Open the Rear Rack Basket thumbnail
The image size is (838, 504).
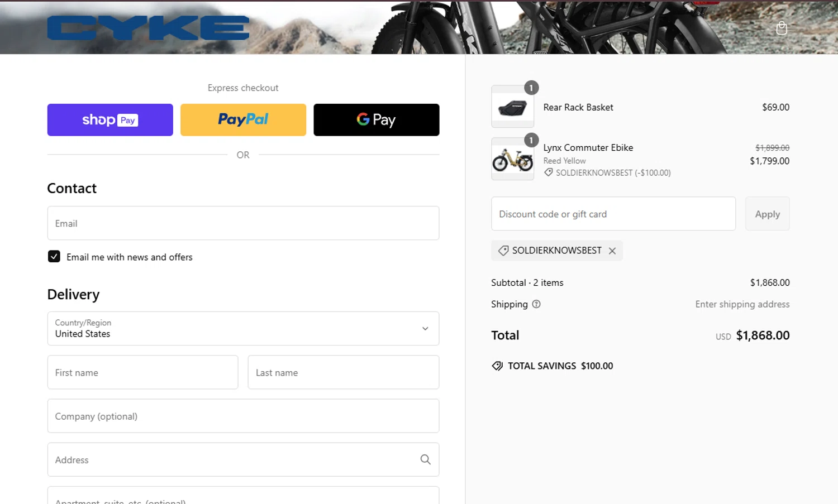click(513, 107)
